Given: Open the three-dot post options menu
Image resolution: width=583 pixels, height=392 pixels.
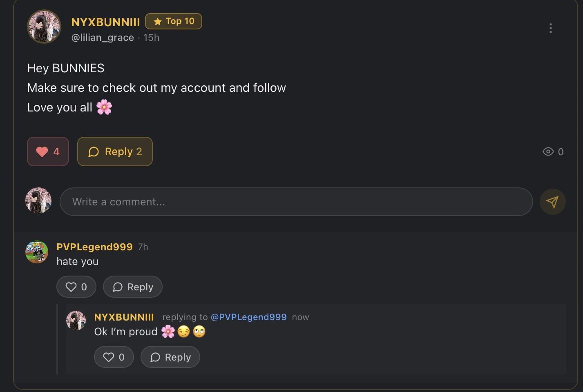Looking at the screenshot, I should point(551,28).
